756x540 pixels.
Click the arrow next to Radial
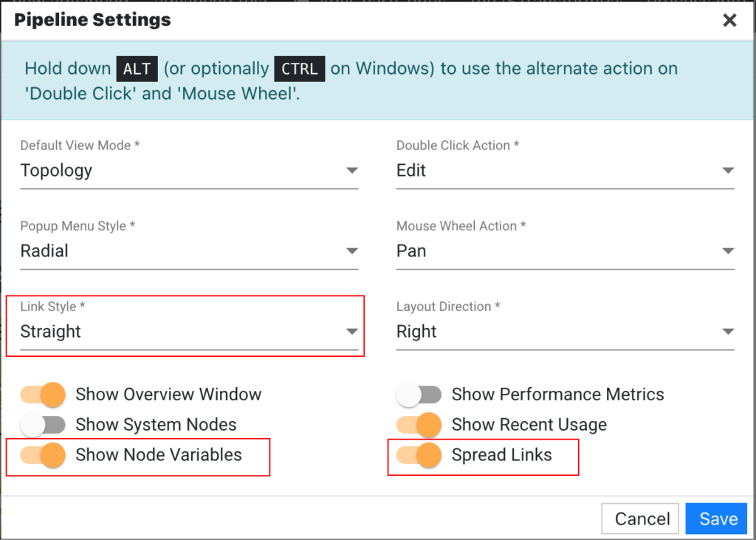click(x=352, y=251)
